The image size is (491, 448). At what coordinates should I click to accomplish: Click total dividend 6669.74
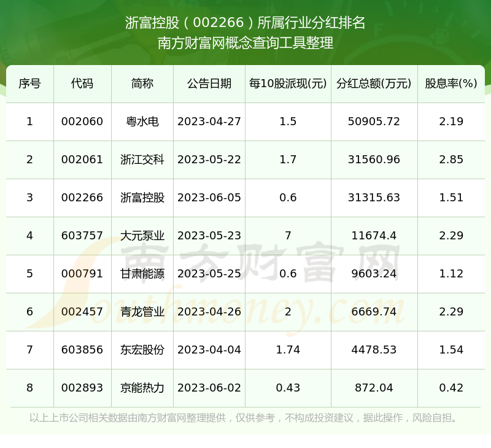pos(374,312)
